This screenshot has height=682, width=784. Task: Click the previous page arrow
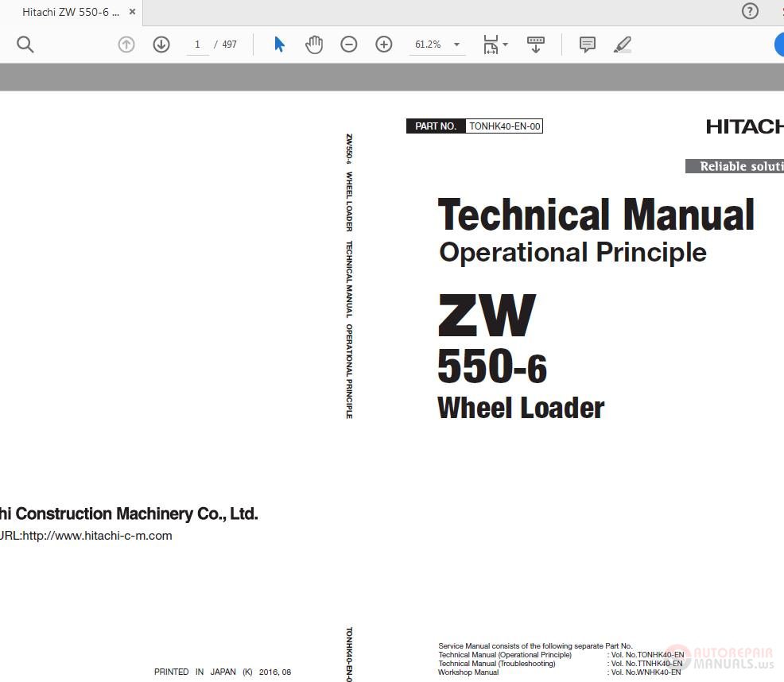126,44
